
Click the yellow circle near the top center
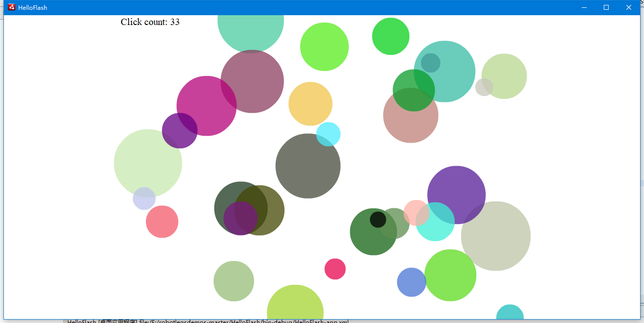(x=310, y=103)
